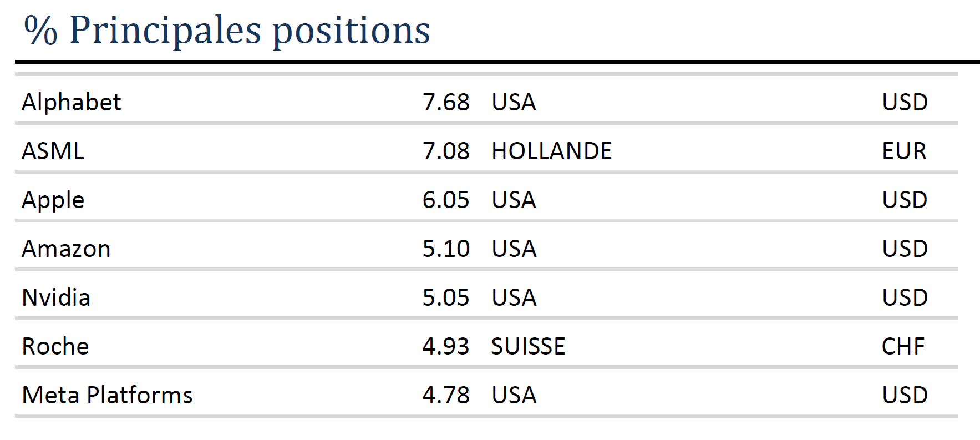Click ASML's 7.08 percentage value

pyautogui.click(x=445, y=151)
